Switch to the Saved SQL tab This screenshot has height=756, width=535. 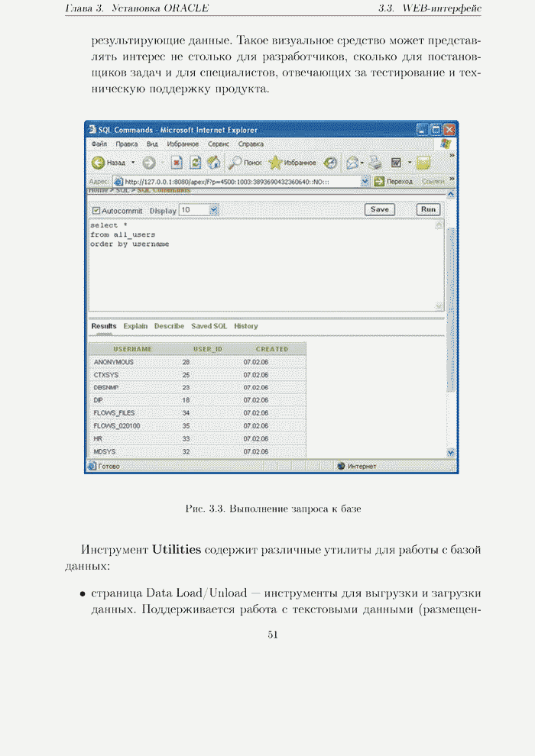(209, 326)
